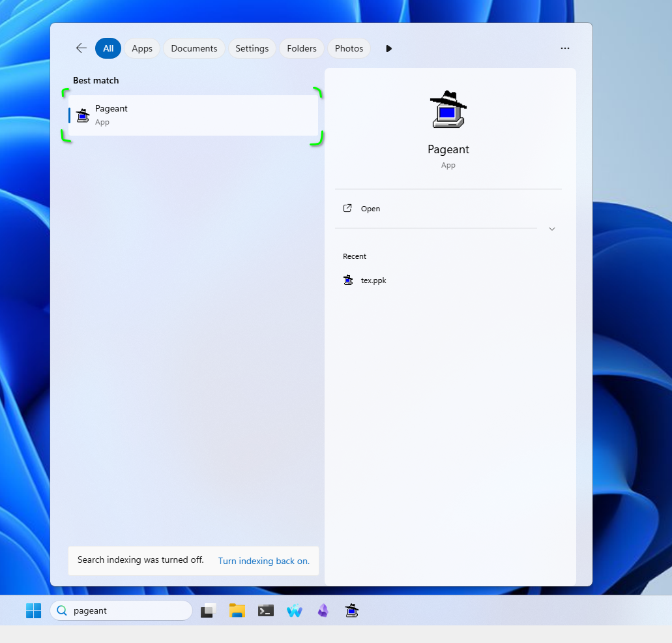Open recent file tex.ppk
The image size is (672, 643).
(x=365, y=280)
